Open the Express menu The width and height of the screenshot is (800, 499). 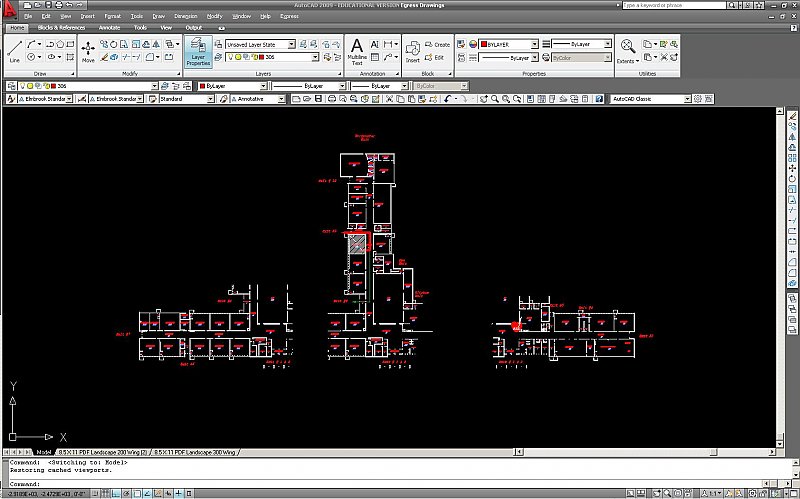coord(289,16)
